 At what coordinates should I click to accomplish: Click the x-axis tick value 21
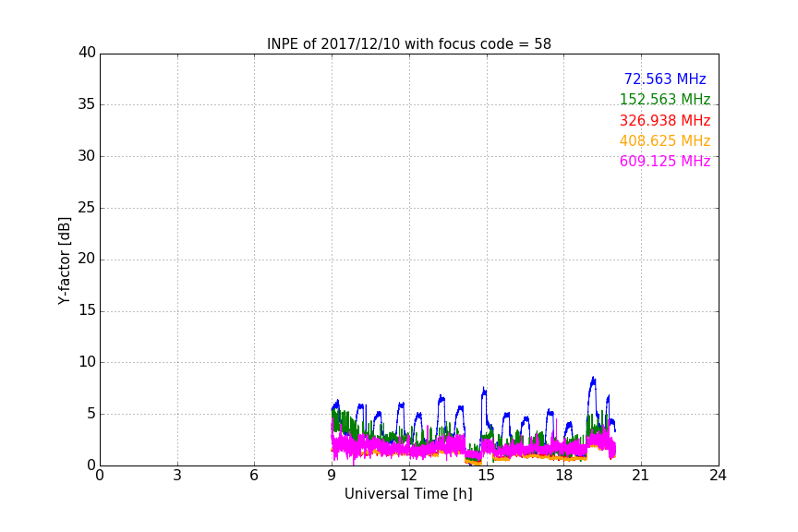click(641, 476)
